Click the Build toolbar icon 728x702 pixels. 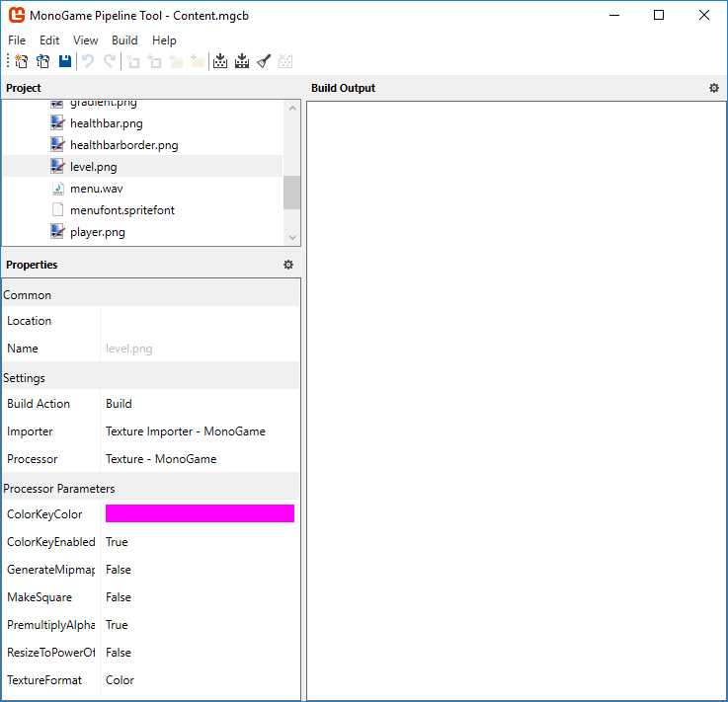220,61
